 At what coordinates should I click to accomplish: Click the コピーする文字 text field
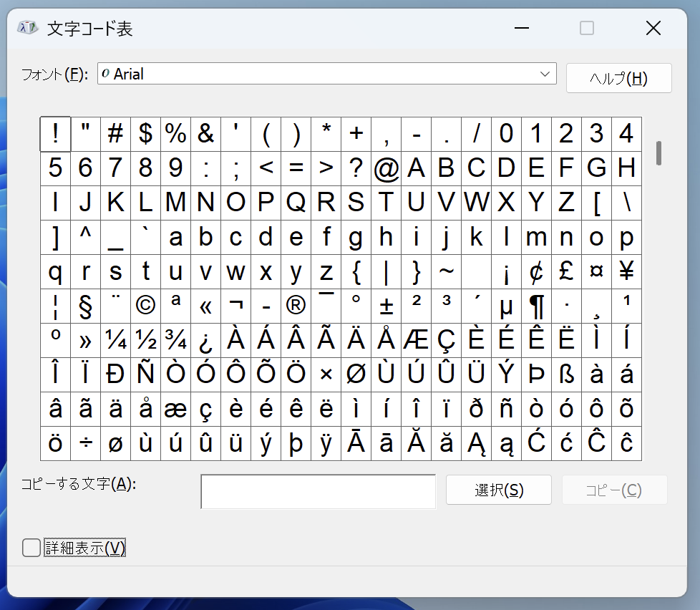318,491
